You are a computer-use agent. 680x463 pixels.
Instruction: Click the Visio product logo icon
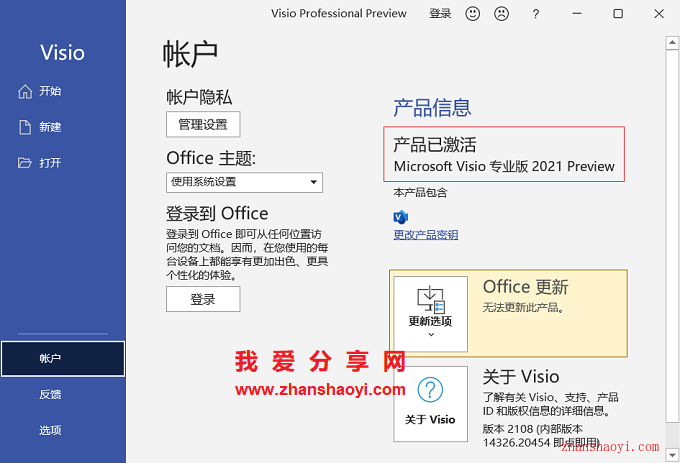point(401,216)
